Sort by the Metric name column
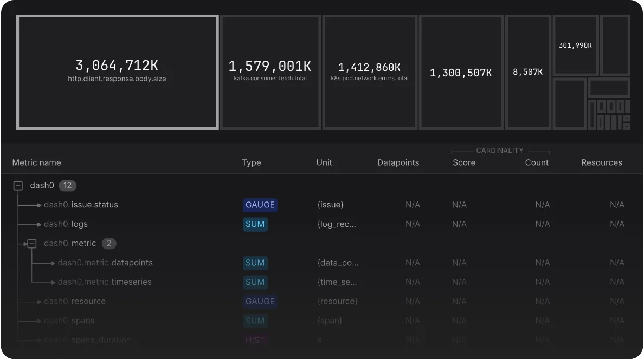644x359 pixels. pos(36,162)
